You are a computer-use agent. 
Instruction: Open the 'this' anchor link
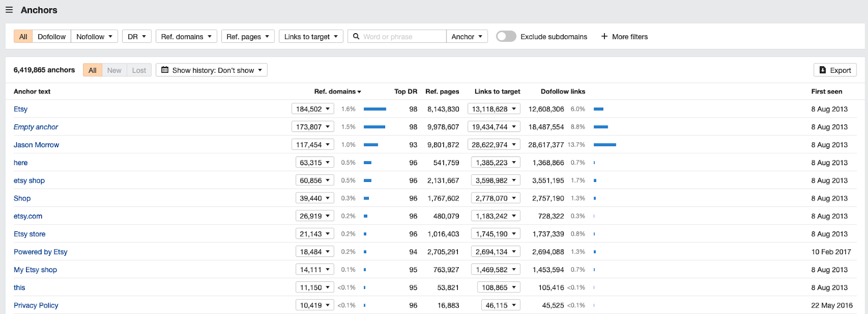[x=20, y=288]
